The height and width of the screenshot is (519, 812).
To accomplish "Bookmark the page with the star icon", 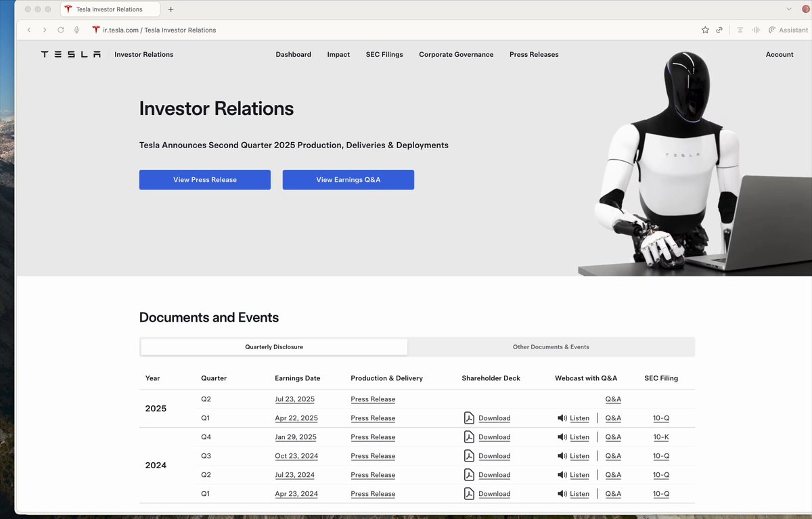I will (705, 30).
